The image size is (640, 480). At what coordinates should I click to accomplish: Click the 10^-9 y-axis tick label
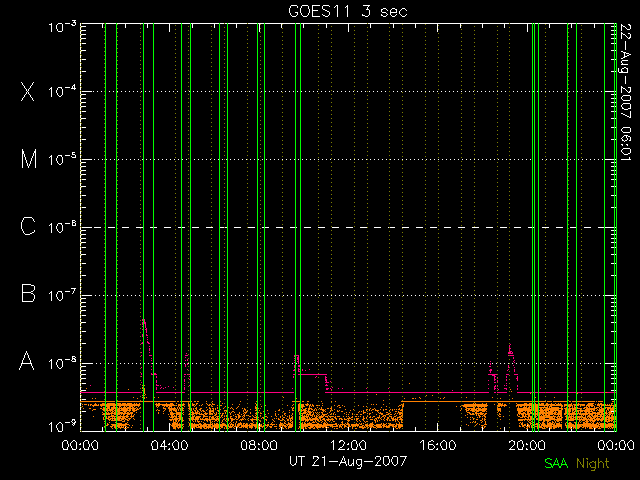click(x=62, y=427)
